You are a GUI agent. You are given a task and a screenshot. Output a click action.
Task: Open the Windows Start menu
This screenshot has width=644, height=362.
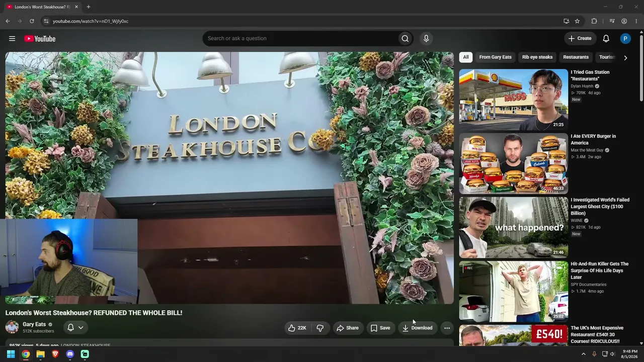coord(11,354)
